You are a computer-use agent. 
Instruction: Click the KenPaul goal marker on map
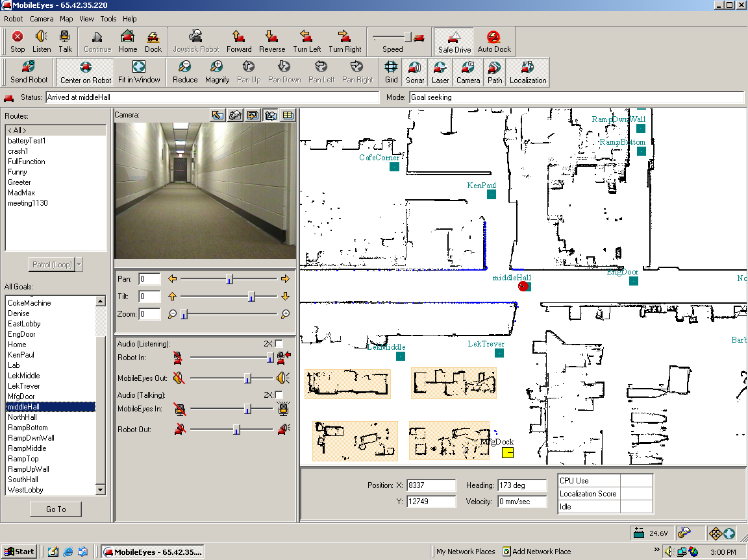point(492,195)
